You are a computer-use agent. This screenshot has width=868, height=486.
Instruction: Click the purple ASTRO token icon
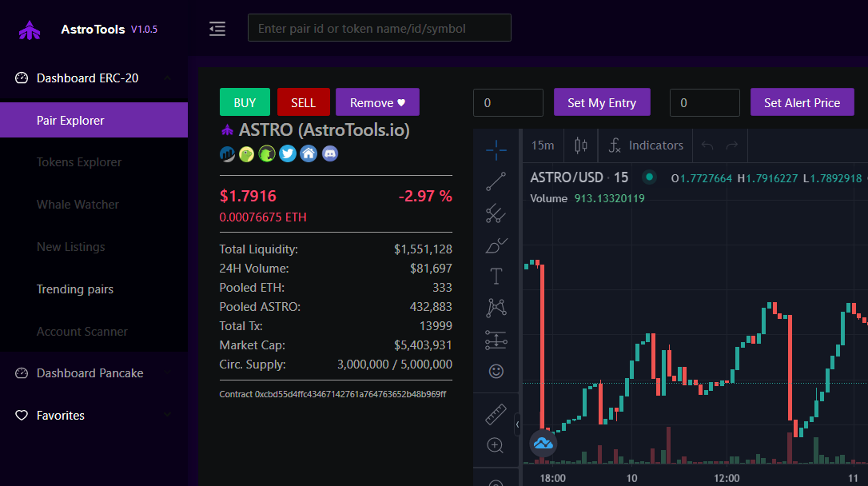227,130
